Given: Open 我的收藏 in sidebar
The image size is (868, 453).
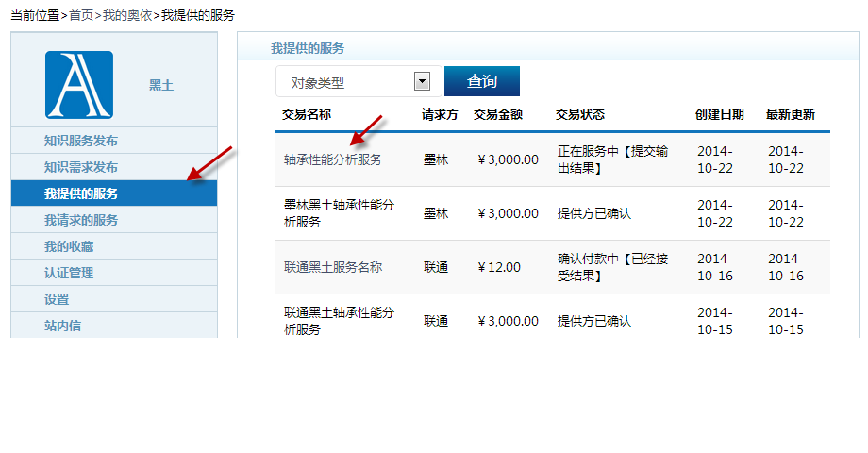Looking at the screenshot, I should (69, 246).
